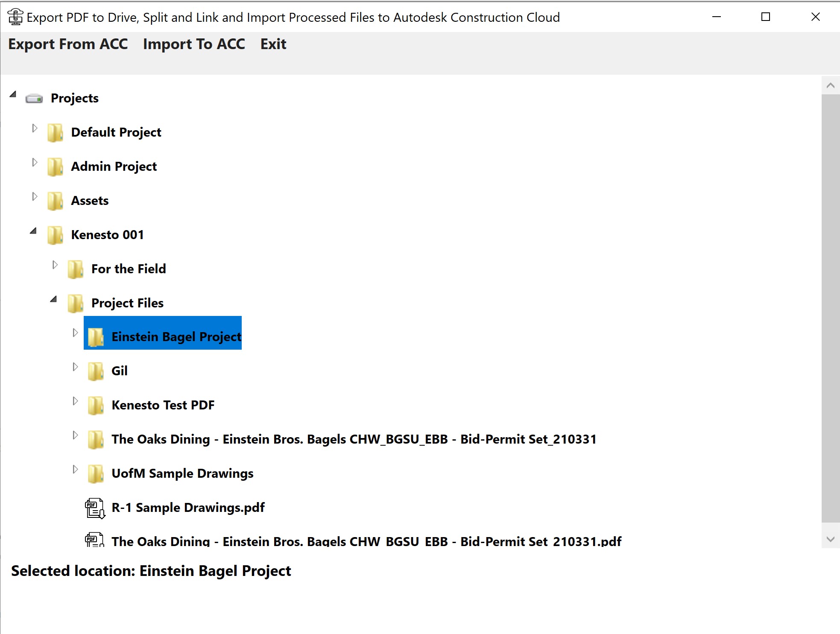Viewport: 840px width, 634px height.
Task: Select The Oaks Dining Bid-Permit Set folder
Action: point(354,439)
